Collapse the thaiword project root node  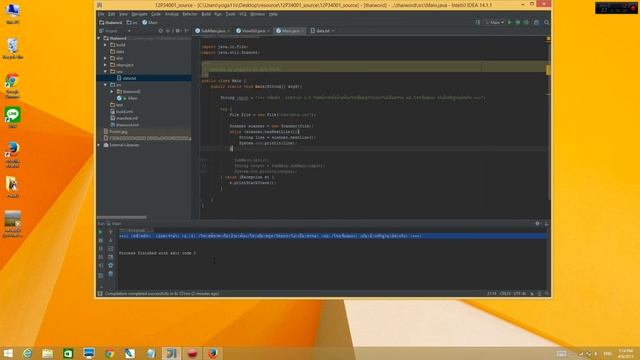(99, 38)
